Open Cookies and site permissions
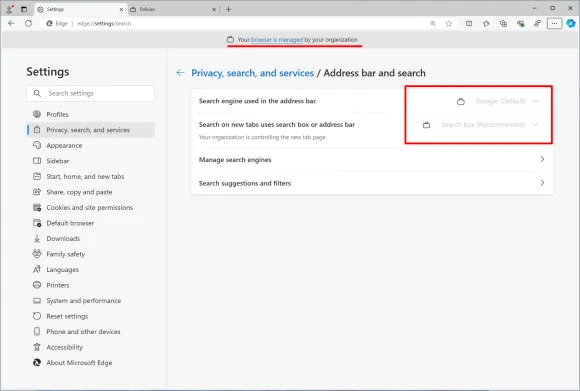Screen dimensions: 580x391 pos(90,208)
